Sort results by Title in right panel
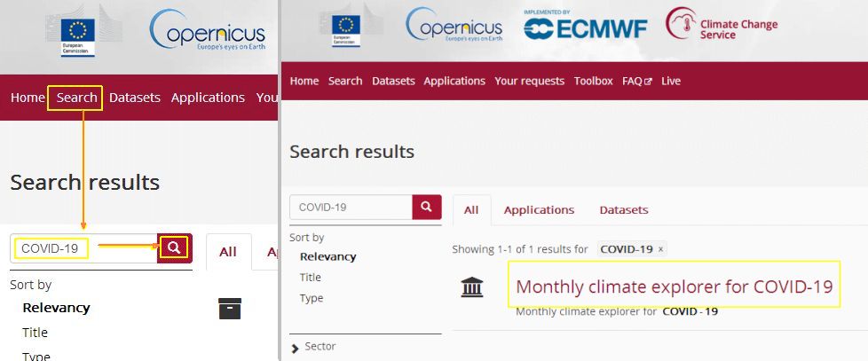 (x=310, y=278)
